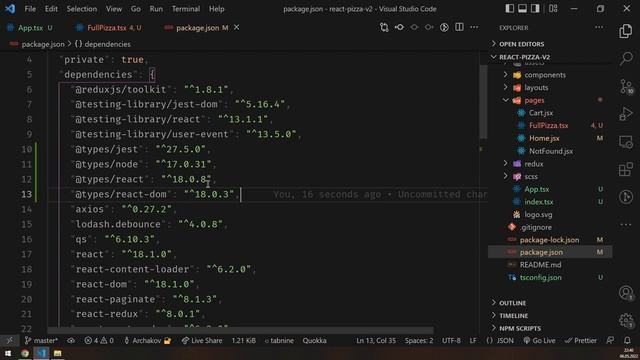Open Chrome from the taskbar
This screenshot has width=640, height=360.
point(25,353)
